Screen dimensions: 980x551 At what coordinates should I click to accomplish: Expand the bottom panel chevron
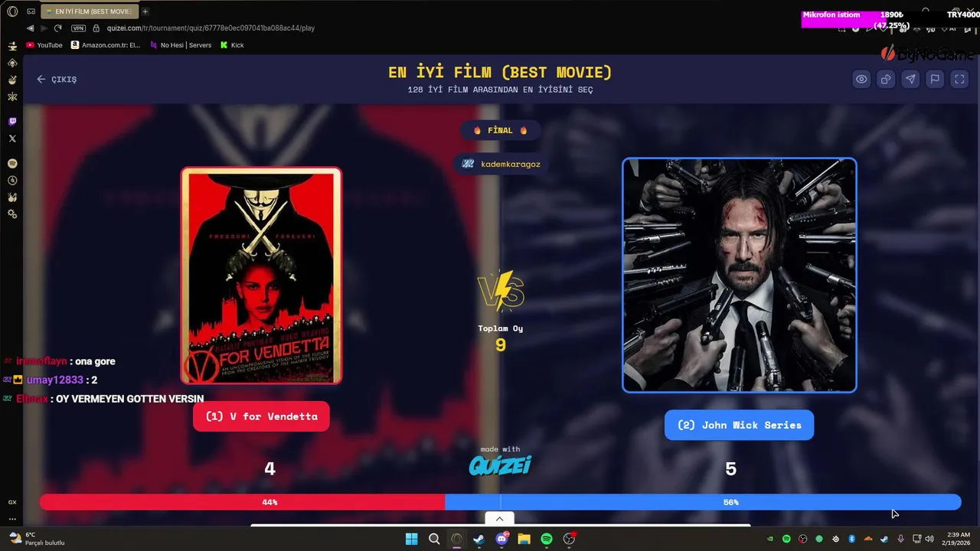coord(499,519)
